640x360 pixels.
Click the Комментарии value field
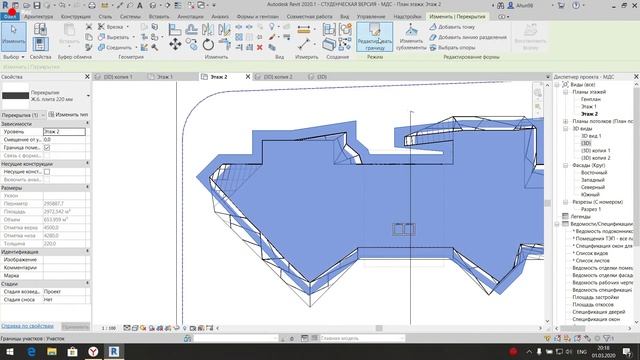tap(64, 268)
